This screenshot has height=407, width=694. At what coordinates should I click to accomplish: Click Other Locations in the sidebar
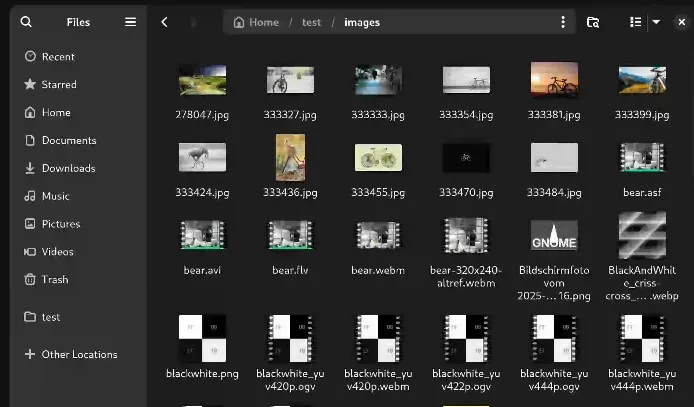tap(79, 354)
